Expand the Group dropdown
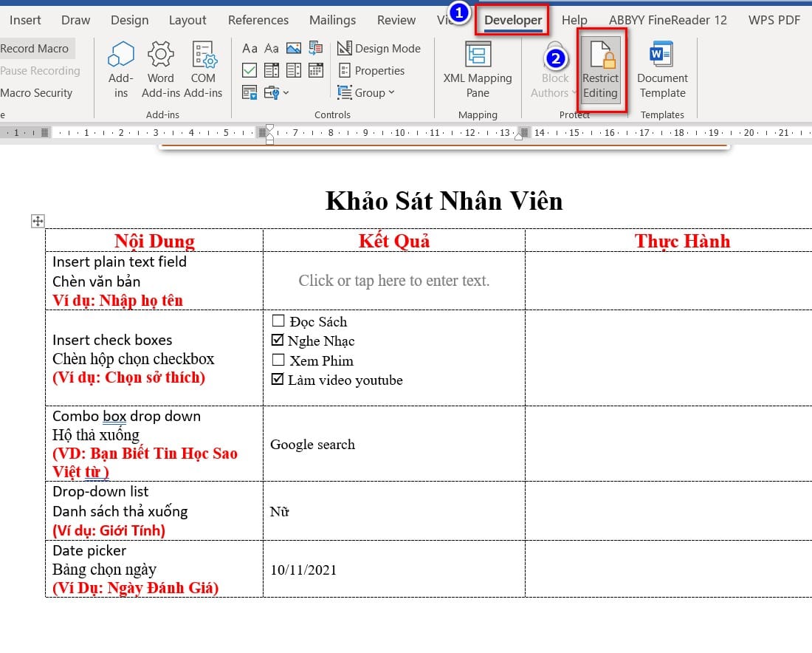Viewport: 812px width, 653px height. [x=366, y=93]
